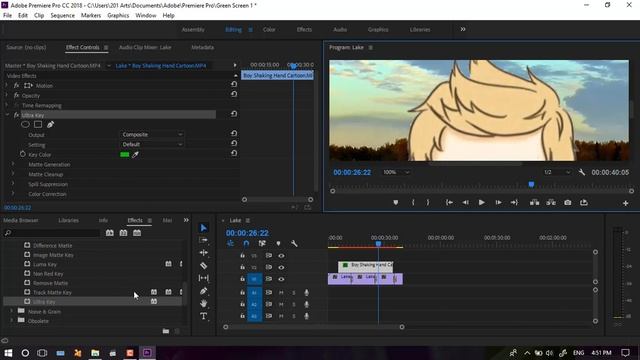This screenshot has width=640, height=360.
Task: Toggle V3 track output eye
Action: (281, 256)
